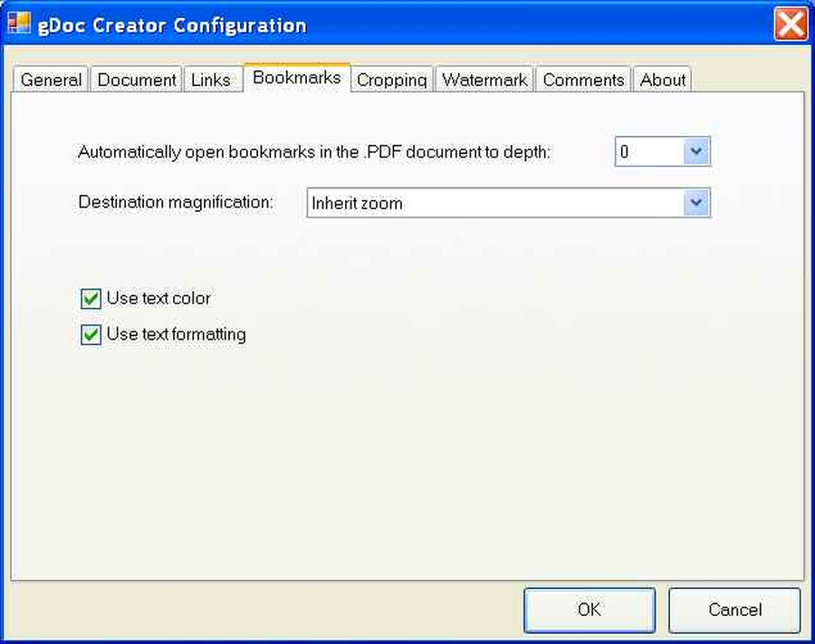Open the Watermark tab
Screen dimensions: 815x644
point(484,80)
